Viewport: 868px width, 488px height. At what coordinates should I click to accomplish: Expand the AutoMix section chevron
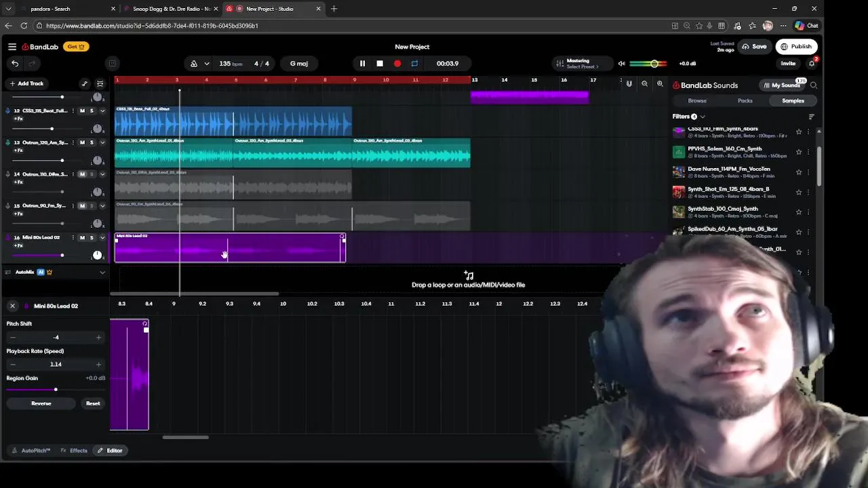pyautogui.click(x=102, y=272)
